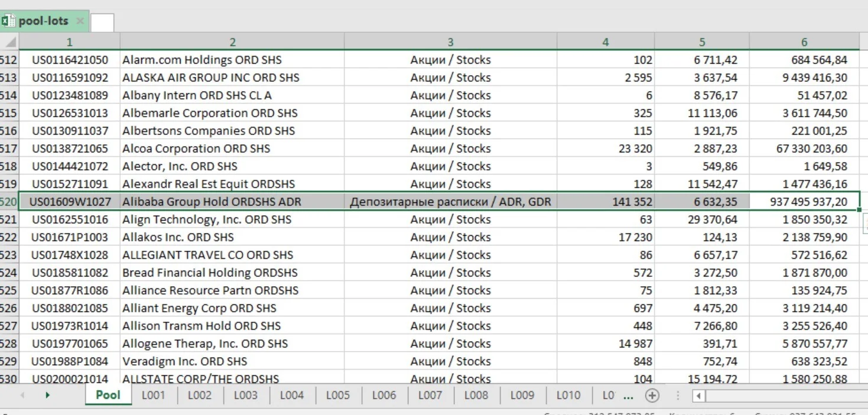Click cell ALASKA AIR GROUP INC ORD SHS
868x415 pixels.
pos(232,77)
